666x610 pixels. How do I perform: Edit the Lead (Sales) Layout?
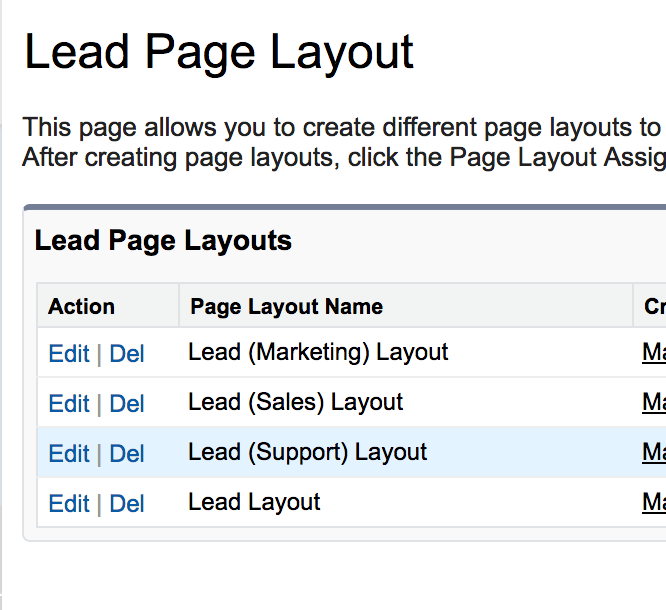68,404
